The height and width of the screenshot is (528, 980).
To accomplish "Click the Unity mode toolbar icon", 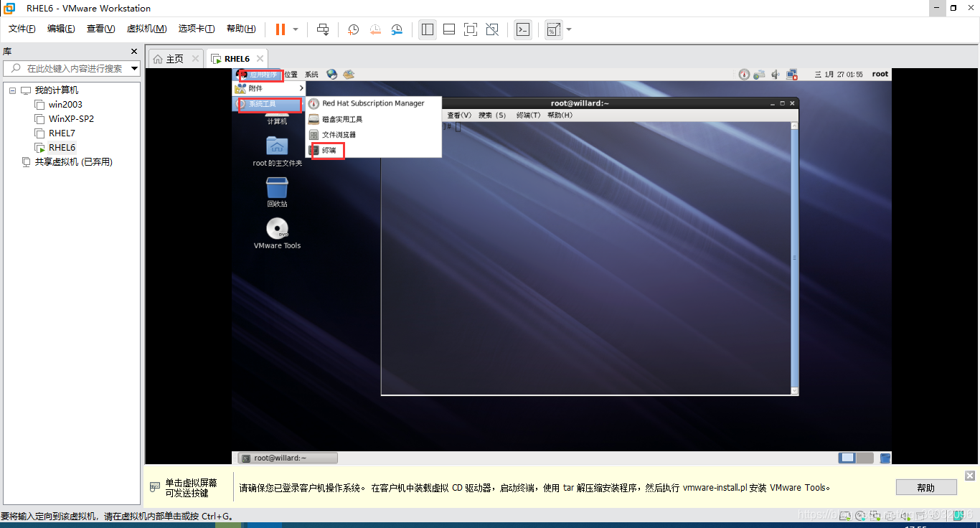I will [x=492, y=29].
